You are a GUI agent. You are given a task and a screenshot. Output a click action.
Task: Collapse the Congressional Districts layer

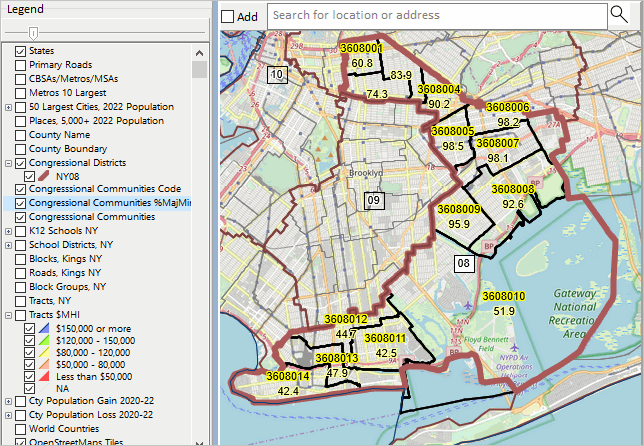[8, 162]
